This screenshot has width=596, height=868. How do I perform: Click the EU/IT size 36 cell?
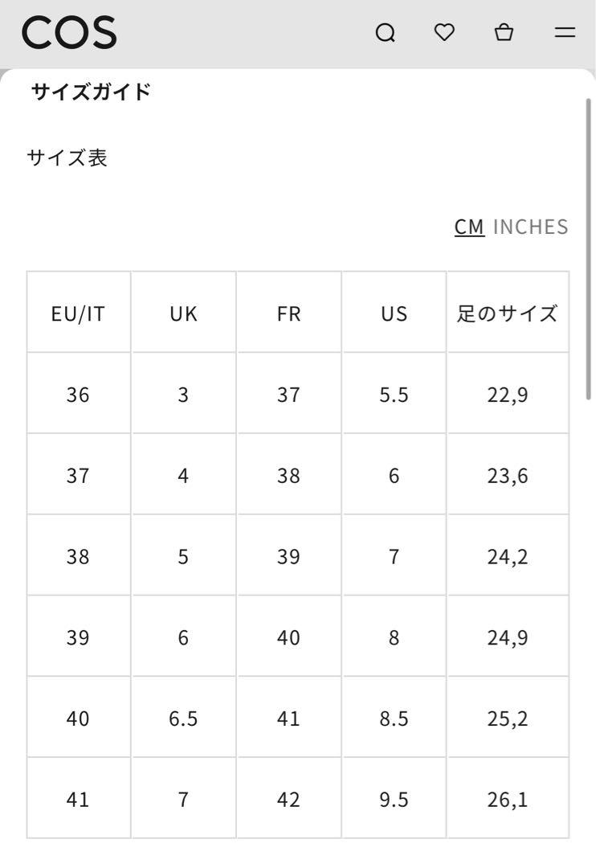pyautogui.click(x=78, y=394)
